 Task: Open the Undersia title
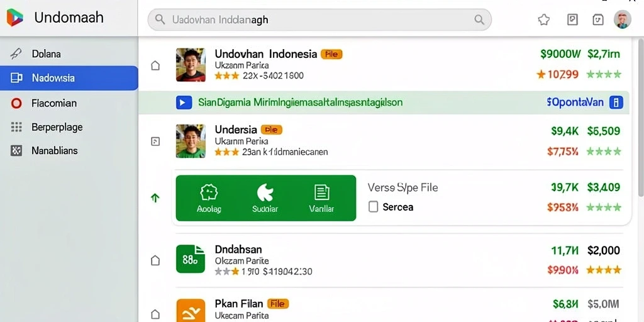236,130
